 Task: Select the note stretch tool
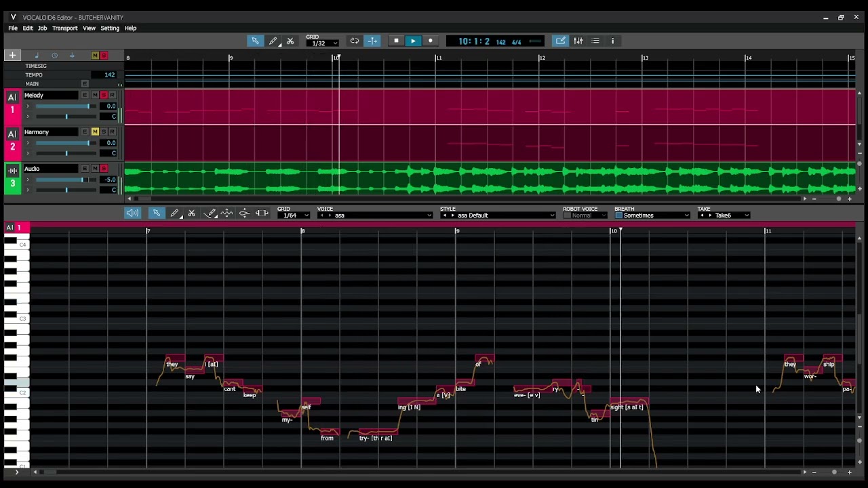pos(262,213)
